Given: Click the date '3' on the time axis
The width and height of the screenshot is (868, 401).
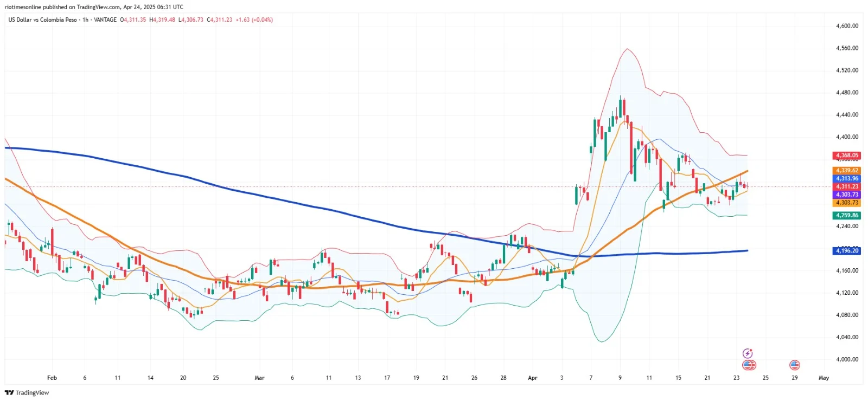Looking at the screenshot, I should pyautogui.click(x=561, y=378).
